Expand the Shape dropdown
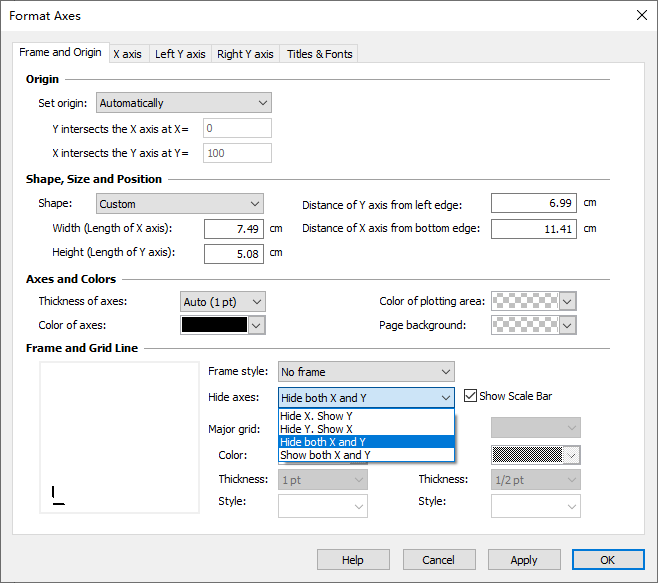Screen dimensions: 658x583 click(x=180, y=204)
